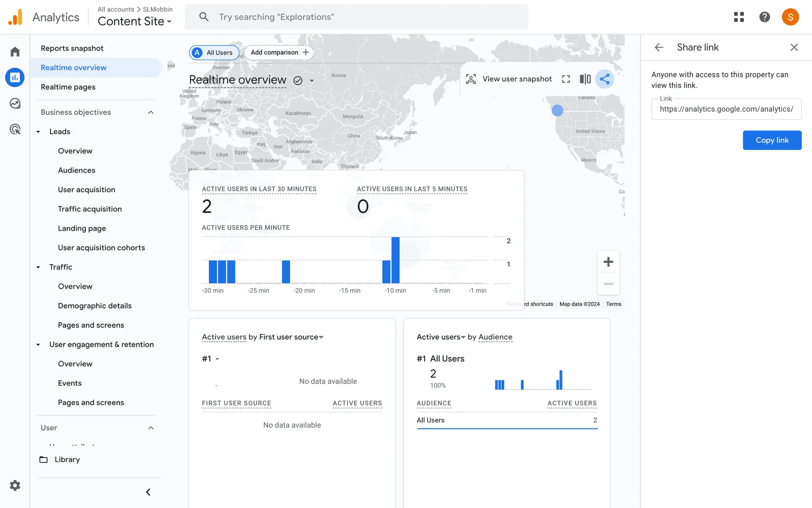Open Advertising icon in left rail
Image resolution: width=812 pixels, height=508 pixels.
[x=15, y=129]
